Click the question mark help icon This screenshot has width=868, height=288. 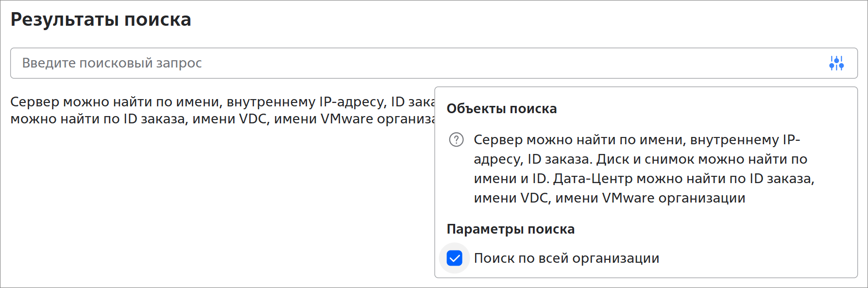tap(456, 140)
